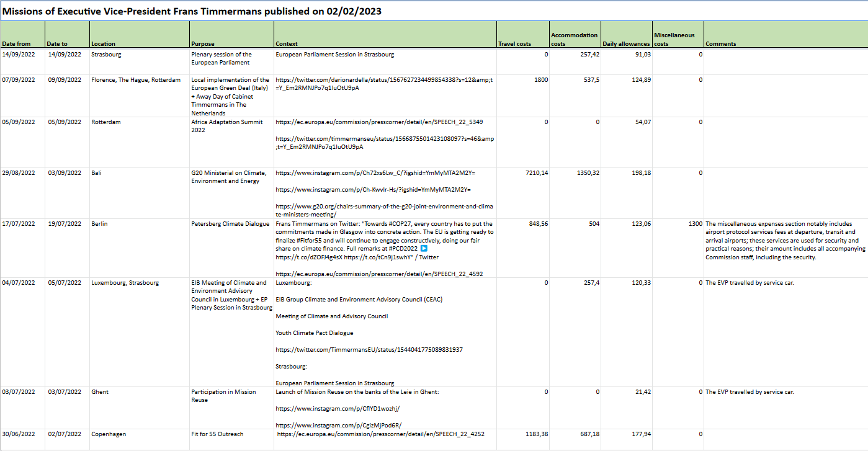Open the TimmermansEU Twitter status link
The height and width of the screenshot is (451, 868).
pyautogui.click(x=369, y=350)
